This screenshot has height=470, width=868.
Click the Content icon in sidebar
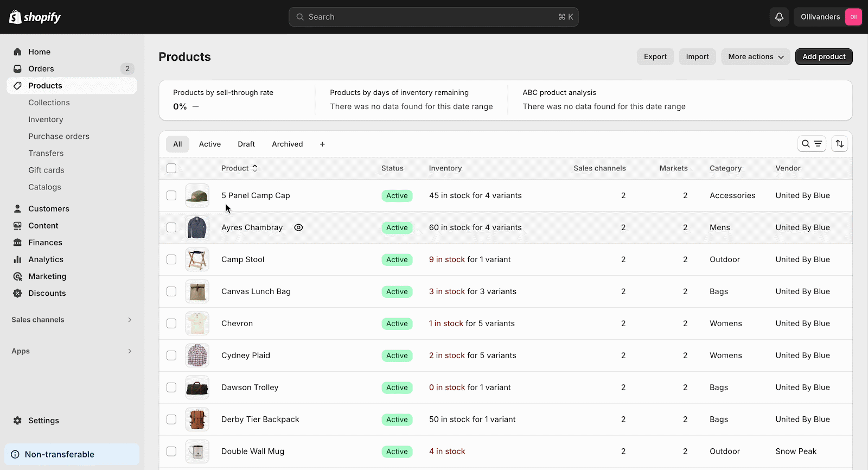pyautogui.click(x=17, y=225)
